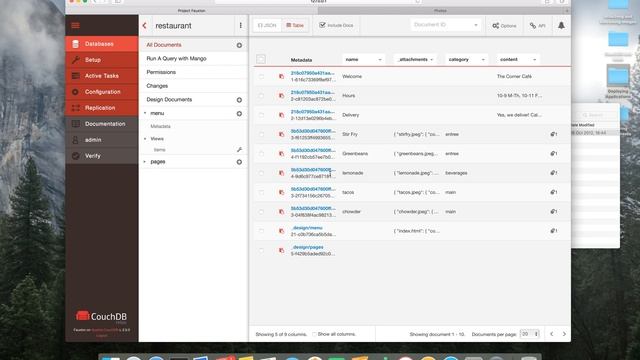This screenshot has width=640, height=360.
Task: Select checkbox for Welcome document
Action: 261,76
